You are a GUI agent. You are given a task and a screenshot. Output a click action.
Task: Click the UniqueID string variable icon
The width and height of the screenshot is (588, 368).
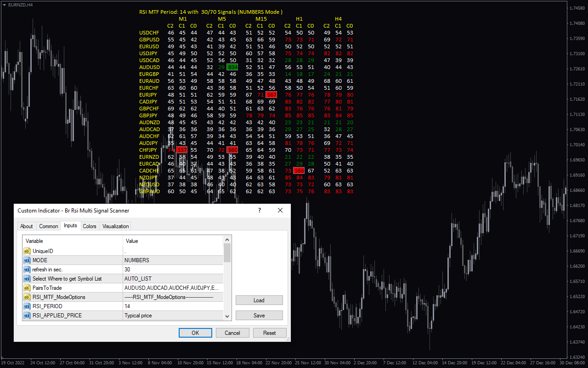pos(27,251)
